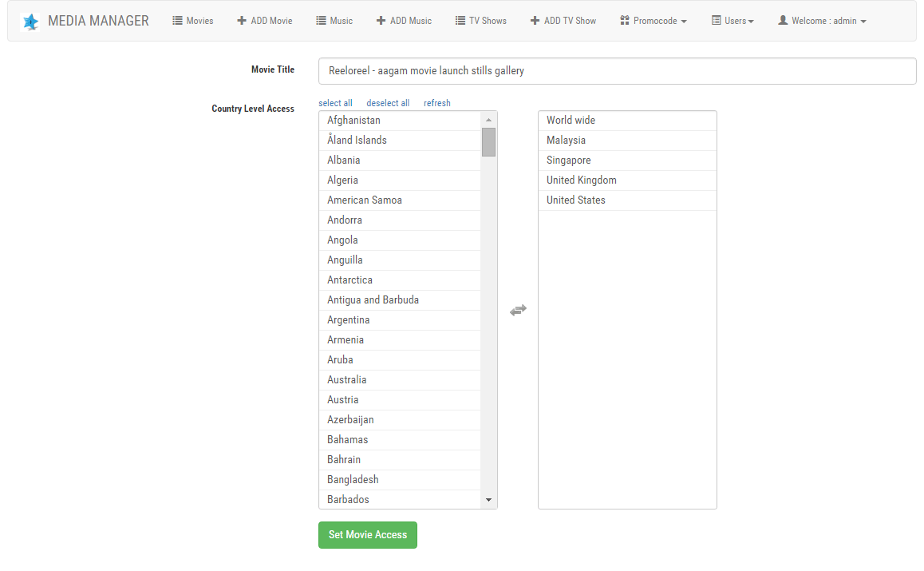Click the 'select all' link

pyautogui.click(x=335, y=103)
